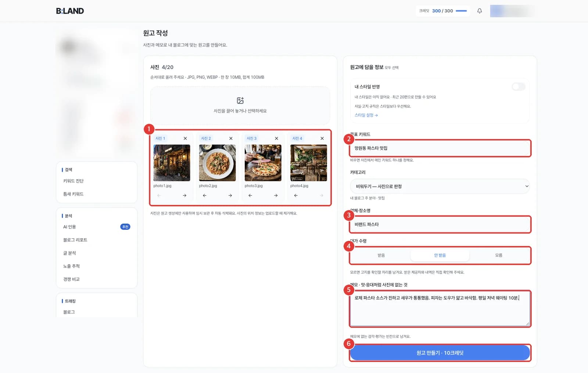Move photo2.jpg right with its arrow

click(230, 196)
